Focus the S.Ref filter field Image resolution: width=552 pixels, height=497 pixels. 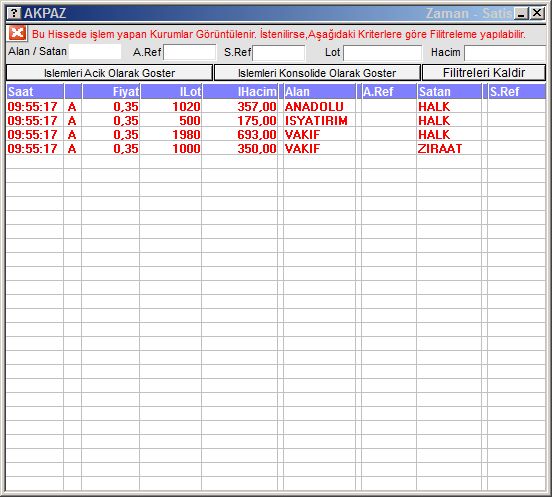[279, 53]
